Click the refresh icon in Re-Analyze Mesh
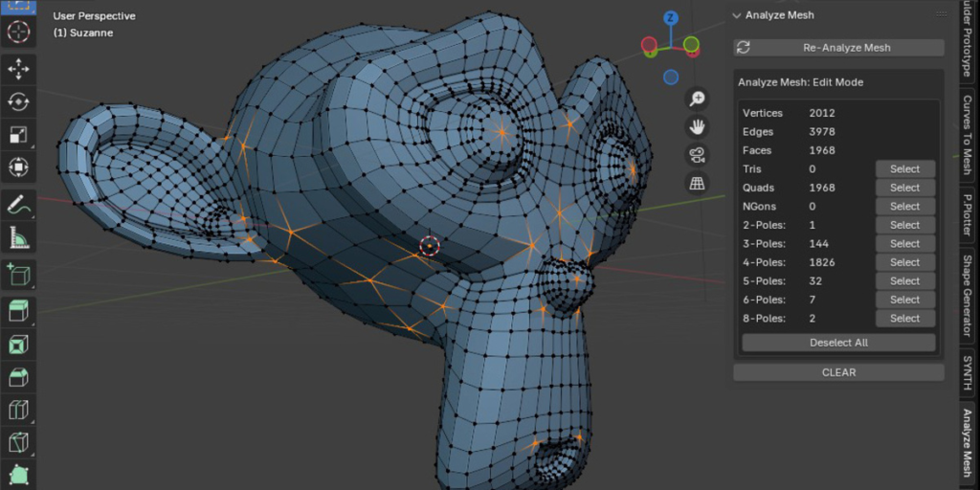Viewport: 980px width, 490px height. [x=744, y=48]
